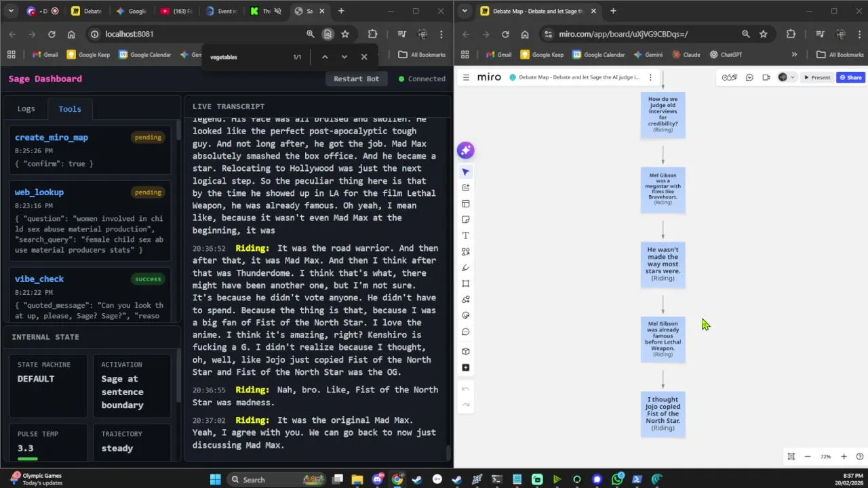
Task: Open WhatsApp from the taskbar
Action: tap(617, 479)
